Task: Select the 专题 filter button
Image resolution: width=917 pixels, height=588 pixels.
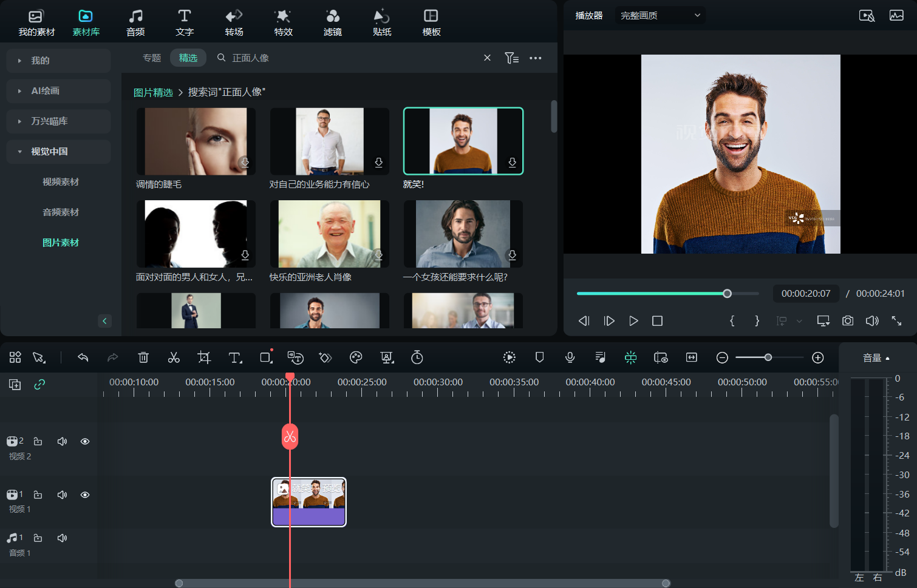Action: point(152,58)
